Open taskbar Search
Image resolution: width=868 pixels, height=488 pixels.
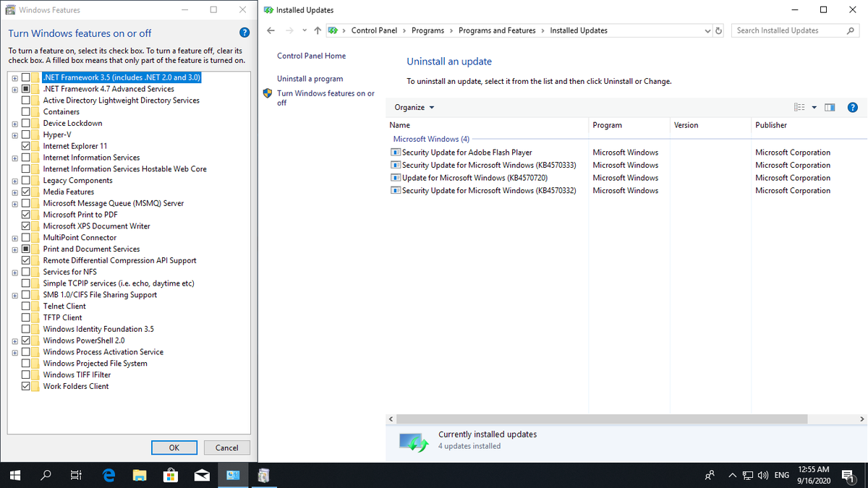(46, 475)
